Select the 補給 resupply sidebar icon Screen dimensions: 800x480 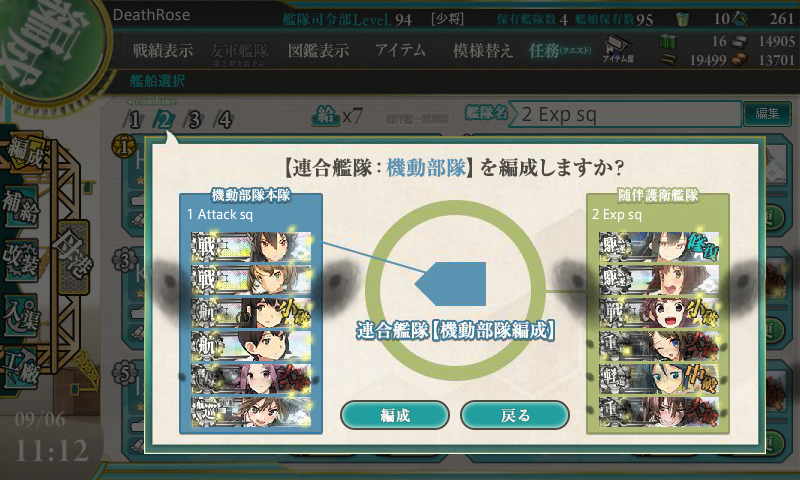(x=21, y=207)
